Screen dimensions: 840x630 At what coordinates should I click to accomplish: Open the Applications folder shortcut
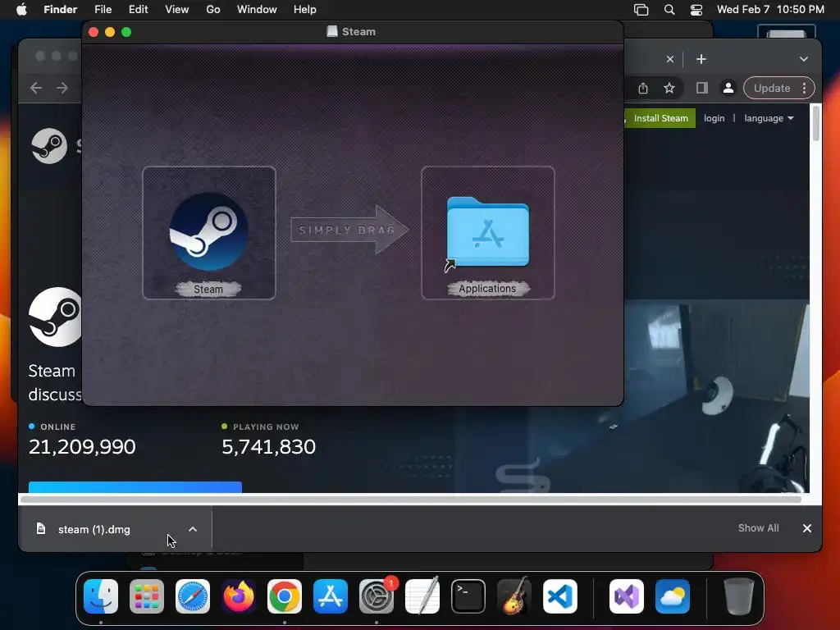point(487,232)
